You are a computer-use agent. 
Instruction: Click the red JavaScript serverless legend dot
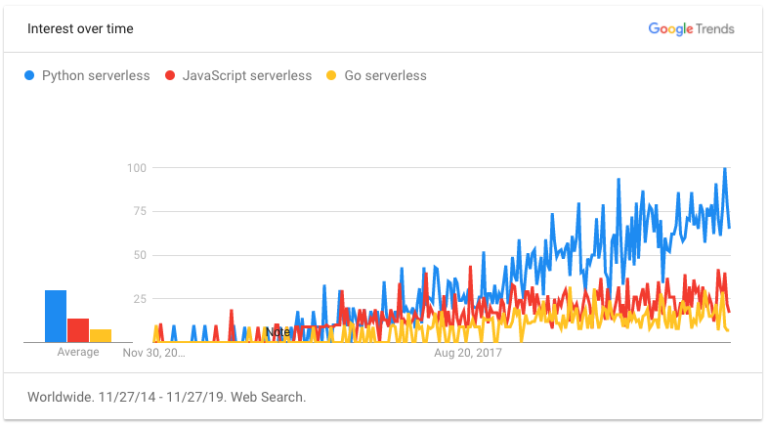coord(170,75)
